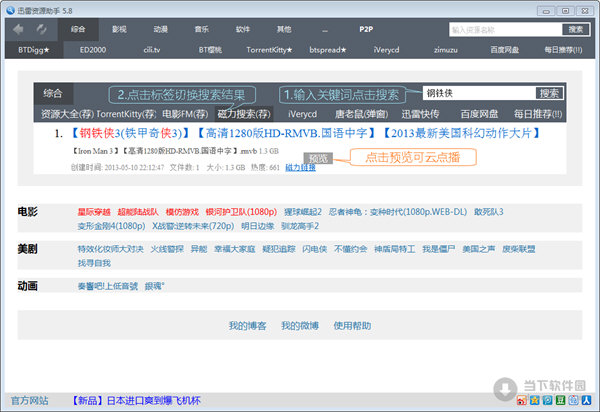
Task: Switch to the 音乐 tab
Action: coord(202,29)
